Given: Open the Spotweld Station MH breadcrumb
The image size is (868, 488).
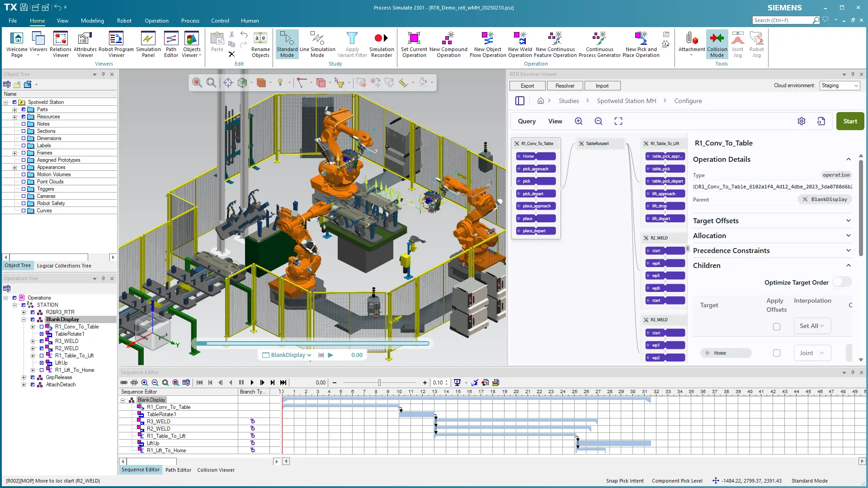Looking at the screenshot, I should (626, 101).
